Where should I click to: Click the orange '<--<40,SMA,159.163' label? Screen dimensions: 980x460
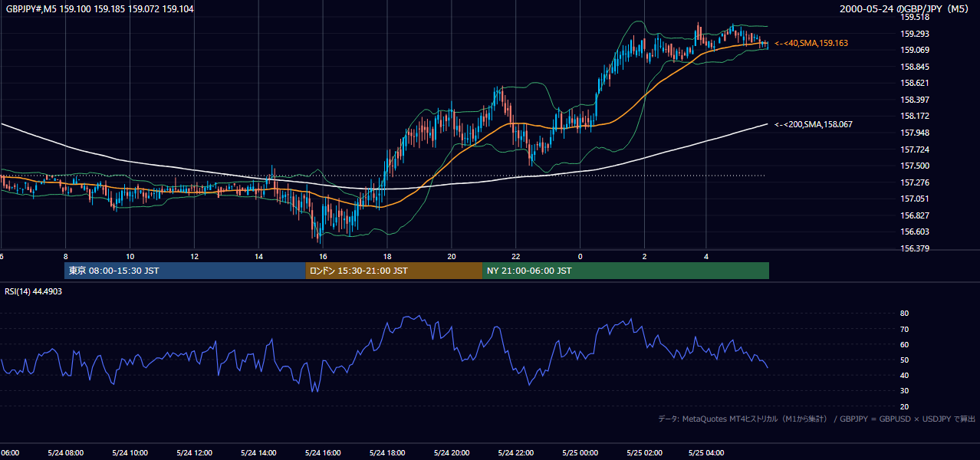point(811,44)
